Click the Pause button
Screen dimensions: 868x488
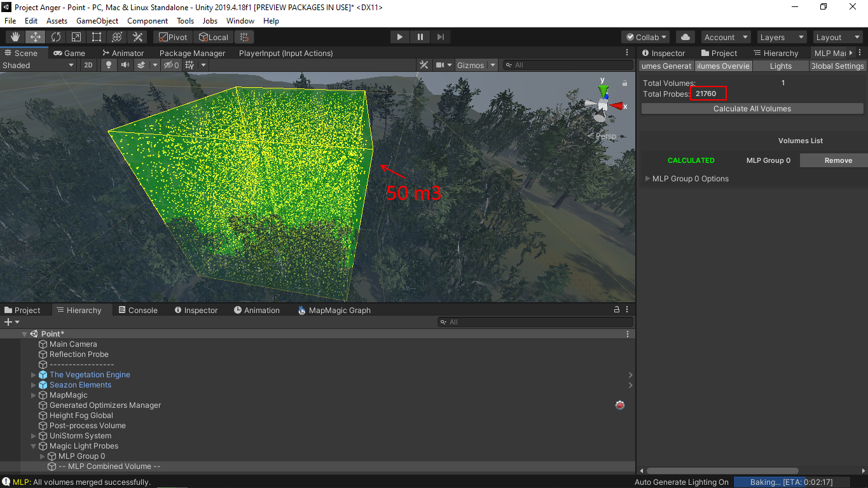click(420, 37)
